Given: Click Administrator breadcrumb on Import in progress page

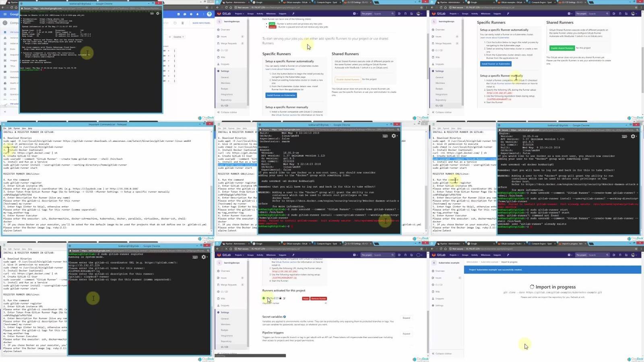Looking at the screenshot, I should click(472, 262).
